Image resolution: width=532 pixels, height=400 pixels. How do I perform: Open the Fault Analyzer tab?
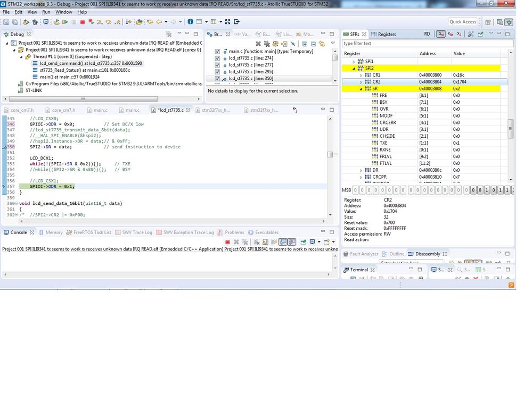[x=361, y=254]
